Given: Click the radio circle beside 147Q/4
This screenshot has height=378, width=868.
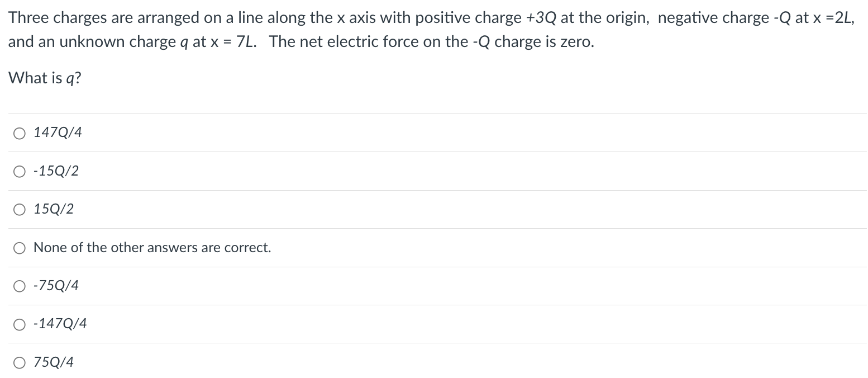Looking at the screenshot, I should point(20,133).
